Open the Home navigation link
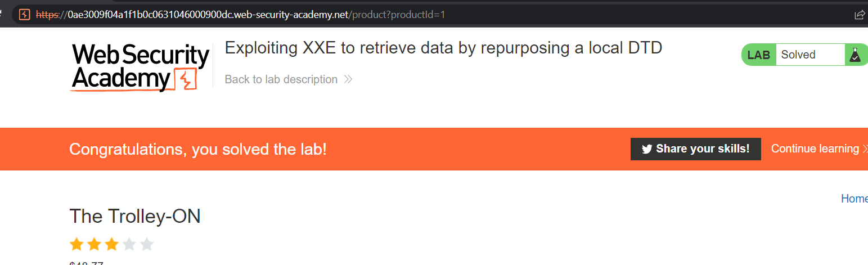 click(x=854, y=198)
